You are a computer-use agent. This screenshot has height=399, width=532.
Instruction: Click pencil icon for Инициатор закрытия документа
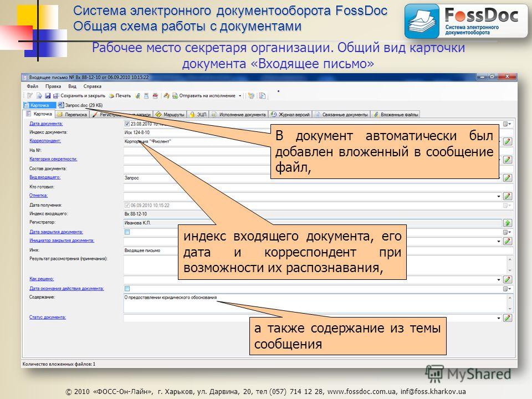[507, 241]
